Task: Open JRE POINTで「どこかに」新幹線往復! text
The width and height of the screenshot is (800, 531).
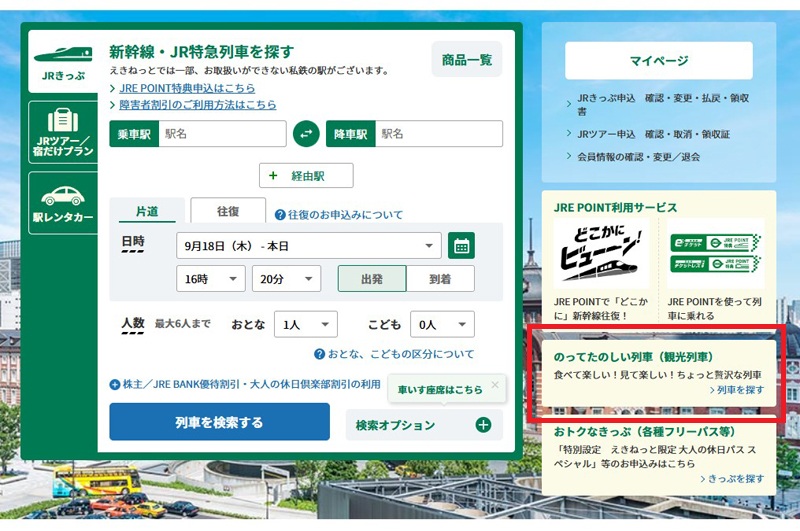Action: tap(601, 308)
